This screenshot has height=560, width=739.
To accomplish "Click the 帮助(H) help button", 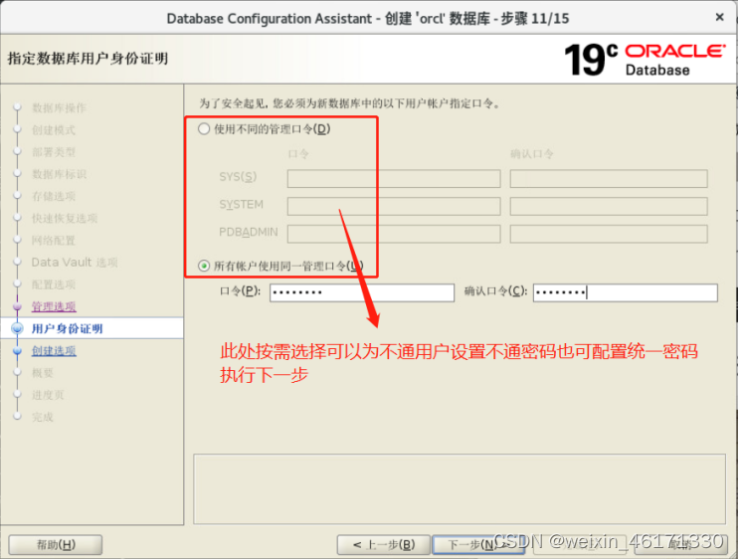I will pos(56,545).
